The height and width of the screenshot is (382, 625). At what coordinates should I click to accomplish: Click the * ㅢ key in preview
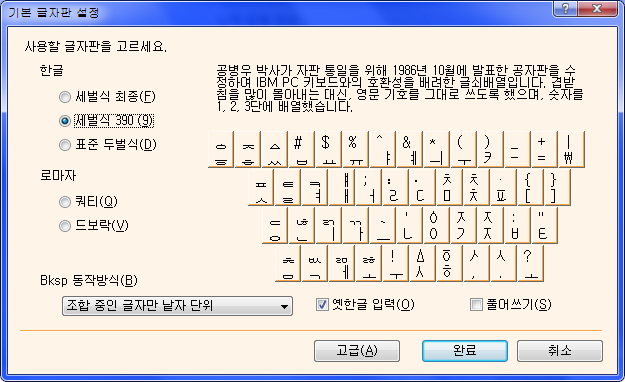coord(436,150)
